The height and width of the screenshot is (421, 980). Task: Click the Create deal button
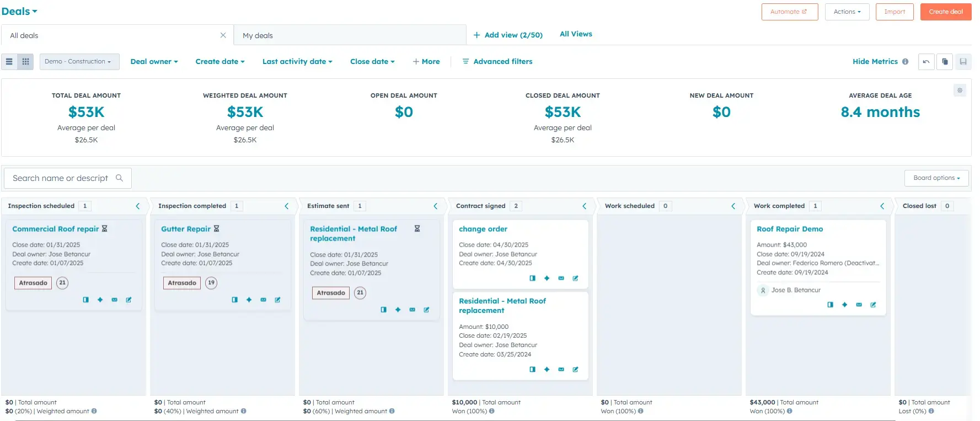pyautogui.click(x=945, y=12)
